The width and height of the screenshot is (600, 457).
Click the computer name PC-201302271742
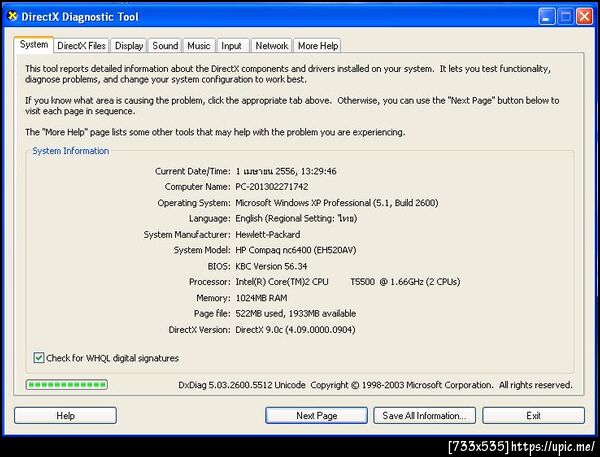pyautogui.click(x=272, y=187)
